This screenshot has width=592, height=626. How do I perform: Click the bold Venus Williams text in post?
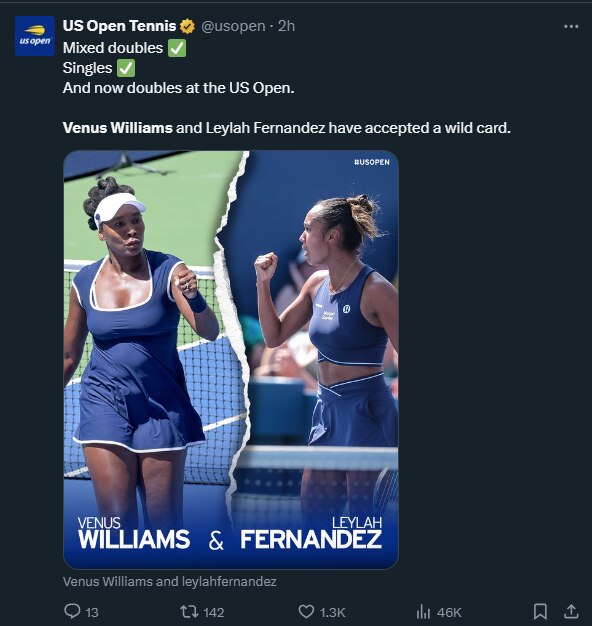coord(118,128)
